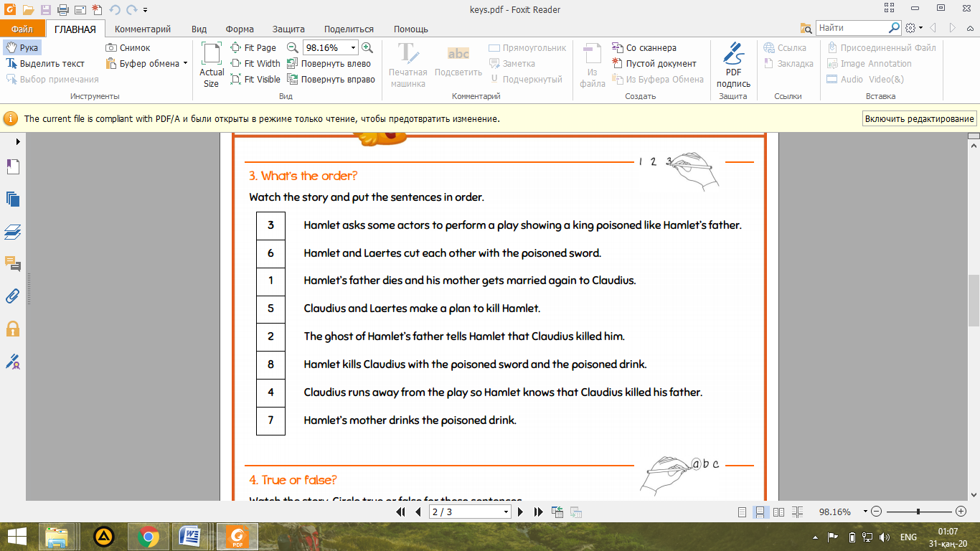Enable continuous page display mode in status bar
The image size is (980, 551).
(760, 512)
